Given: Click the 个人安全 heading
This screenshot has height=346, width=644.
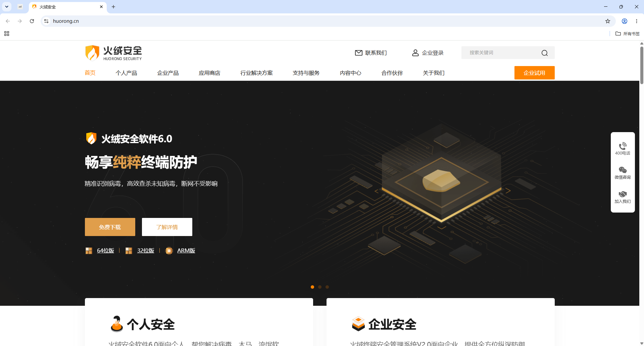Looking at the screenshot, I should 151,324.
